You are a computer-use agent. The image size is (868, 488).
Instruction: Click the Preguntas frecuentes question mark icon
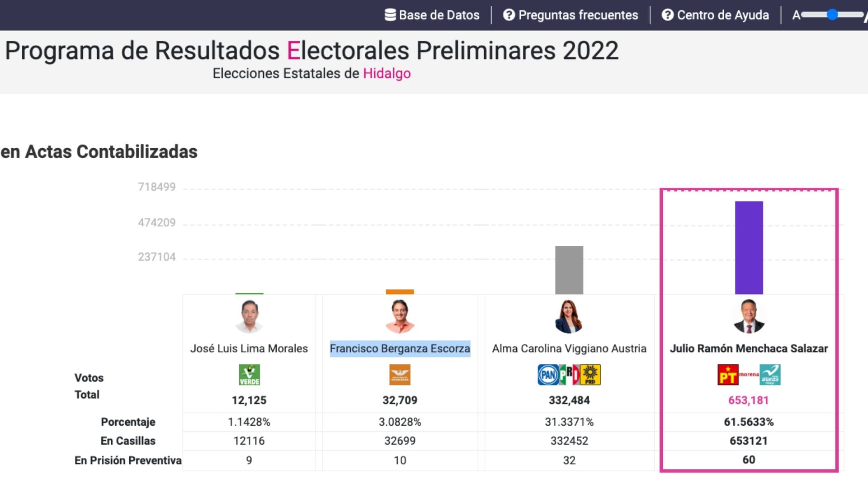[509, 15]
